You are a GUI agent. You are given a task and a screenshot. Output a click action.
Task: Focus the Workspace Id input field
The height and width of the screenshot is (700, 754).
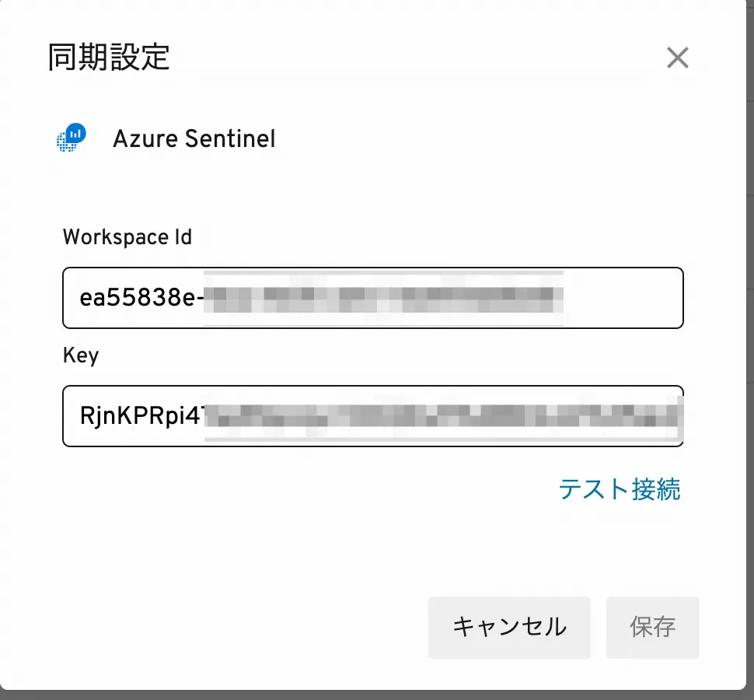[x=372, y=298]
